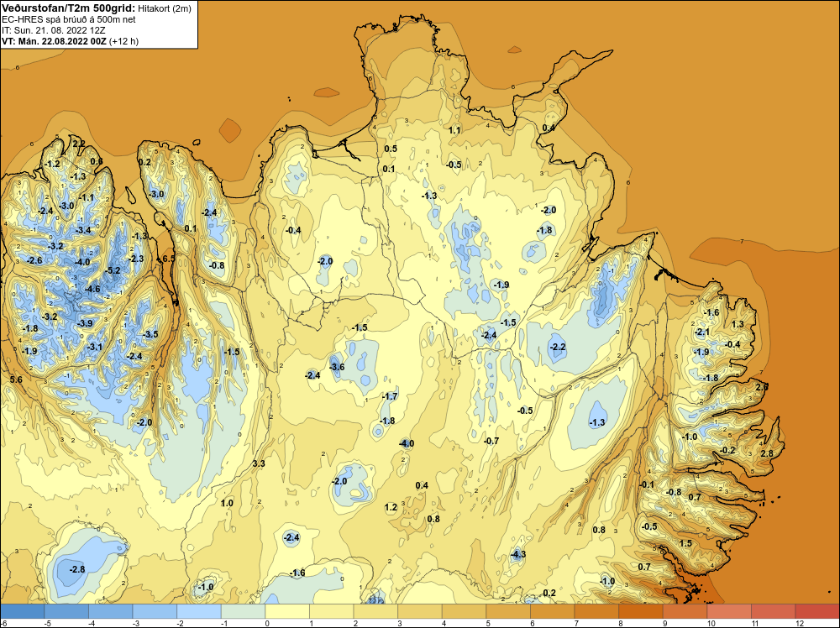Click the '6.5' coastal temperature value
The width and height of the screenshot is (840, 628).
click(x=169, y=259)
